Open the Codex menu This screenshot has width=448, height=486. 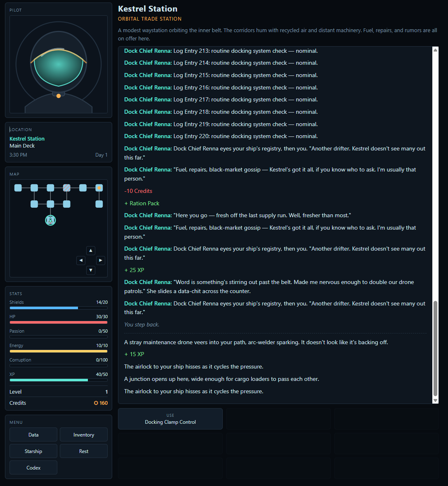click(x=33, y=468)
